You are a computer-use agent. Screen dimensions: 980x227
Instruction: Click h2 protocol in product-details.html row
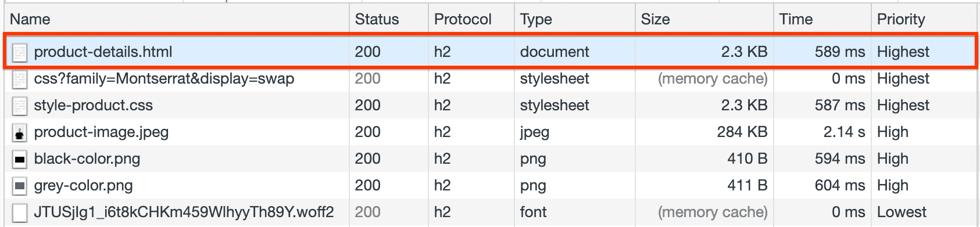click(x=442, y=52)
